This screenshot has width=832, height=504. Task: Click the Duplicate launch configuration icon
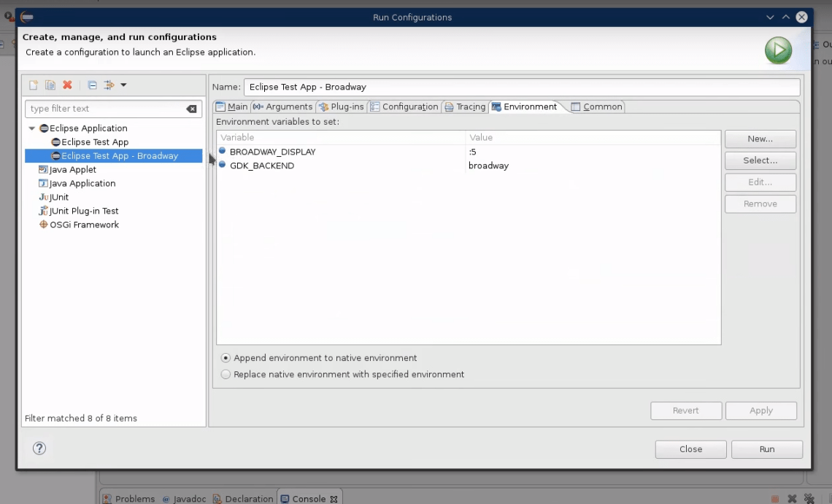pyautogui.click(x=50, y=85)
